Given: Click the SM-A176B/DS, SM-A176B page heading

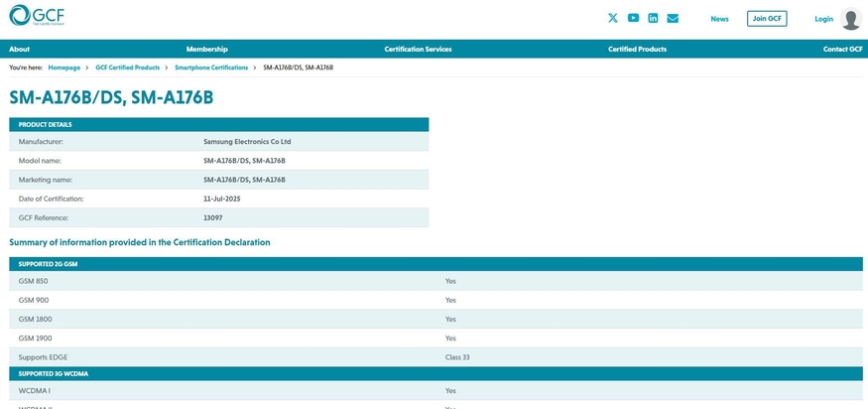Looking at the screenshot, I should click(x=111, y=97).
